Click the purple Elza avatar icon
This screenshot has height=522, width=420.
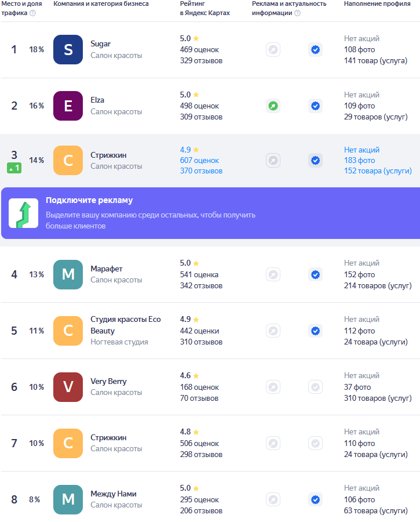68,106
